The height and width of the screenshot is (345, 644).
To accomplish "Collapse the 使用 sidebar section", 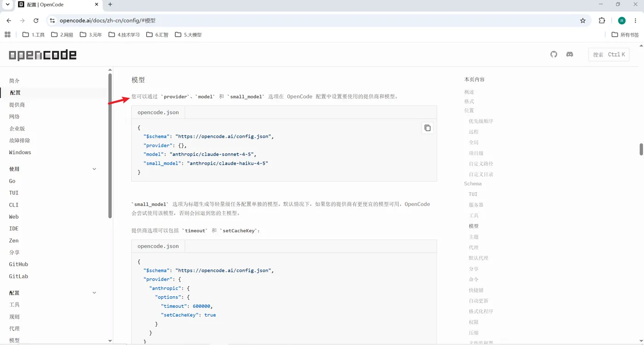I will 94,169.
